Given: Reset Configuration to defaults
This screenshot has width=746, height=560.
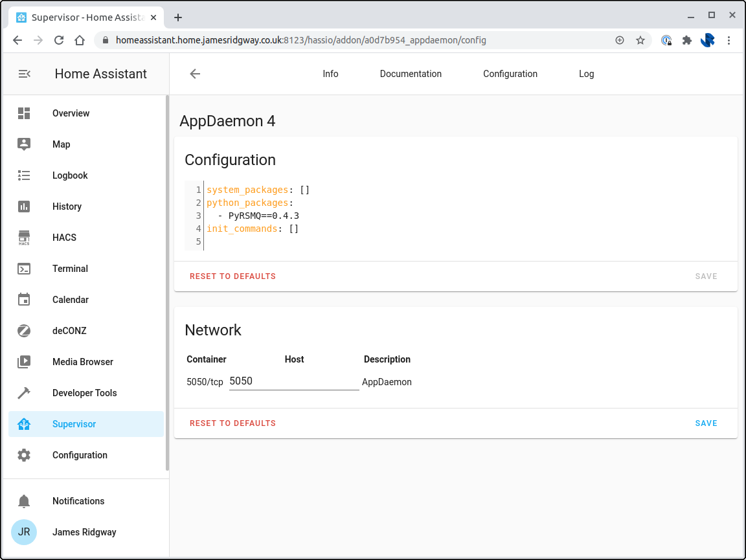Looking at the screenshot, I should coord(232,276).
